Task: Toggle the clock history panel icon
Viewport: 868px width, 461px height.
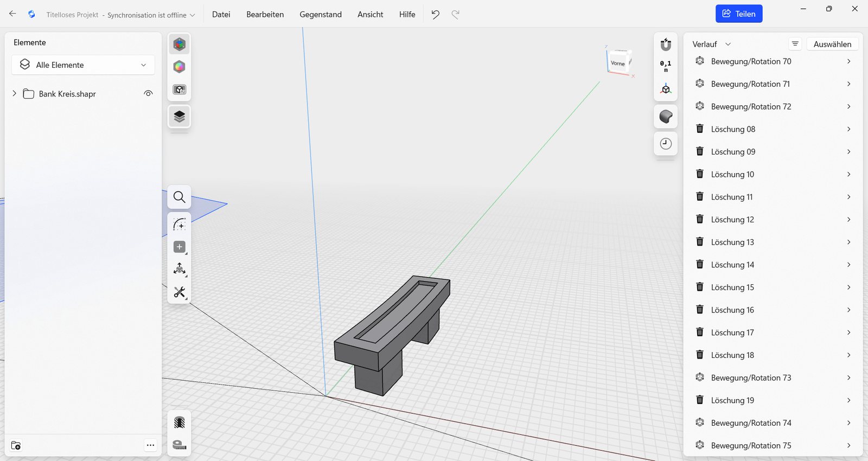Action: (666, 144)
